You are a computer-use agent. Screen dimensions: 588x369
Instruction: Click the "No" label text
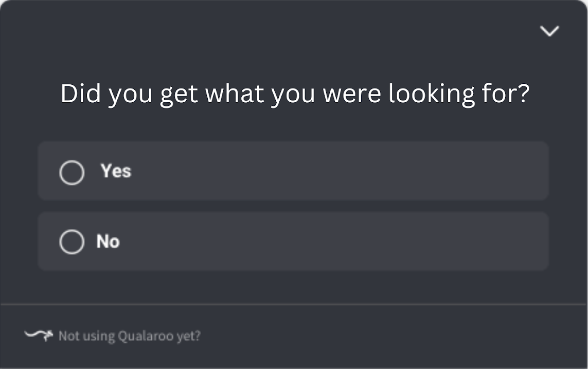[108, 241]
